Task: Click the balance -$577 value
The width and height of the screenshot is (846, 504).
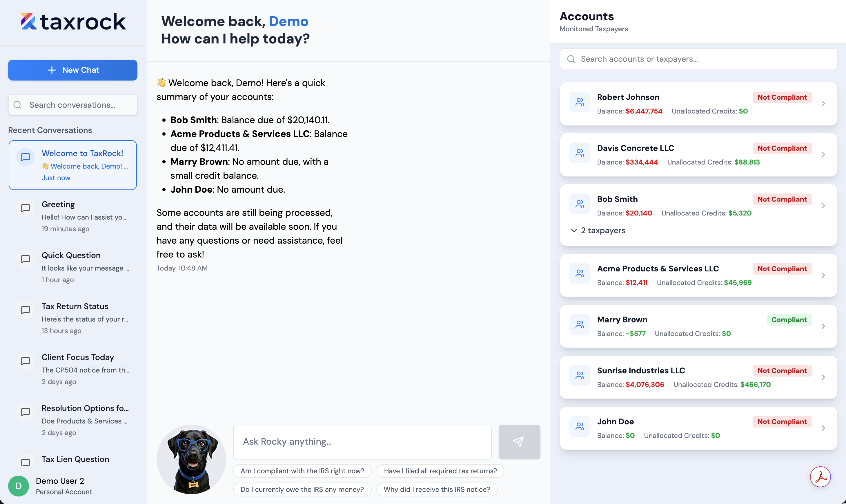Action: pyautogui.click(x=636, y=334)
